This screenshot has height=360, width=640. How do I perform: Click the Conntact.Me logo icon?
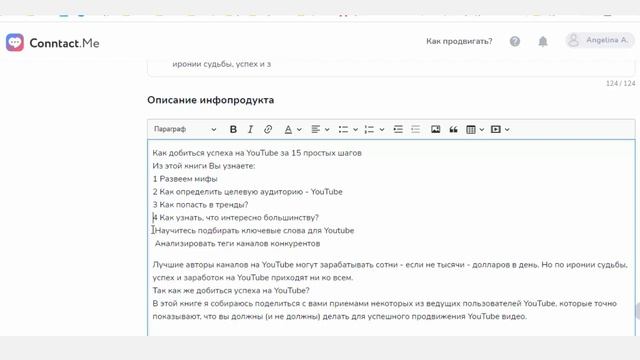[x=15, y=42]
